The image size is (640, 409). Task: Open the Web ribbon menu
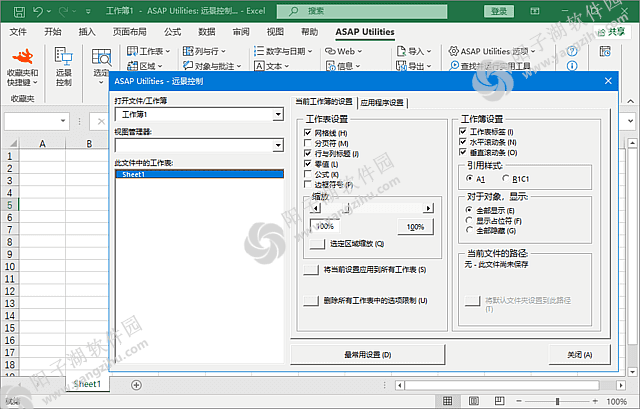[x=343, y=51]
